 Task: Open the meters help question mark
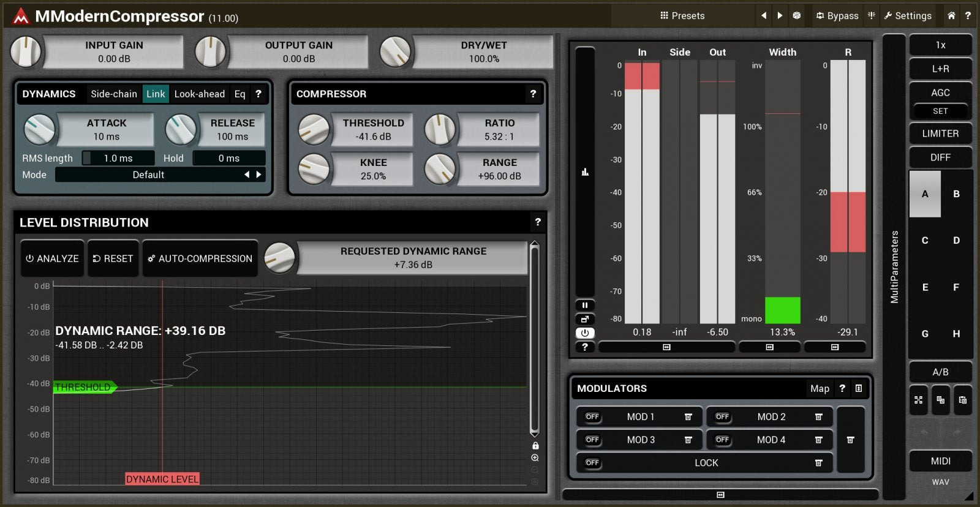click(585, 347)
